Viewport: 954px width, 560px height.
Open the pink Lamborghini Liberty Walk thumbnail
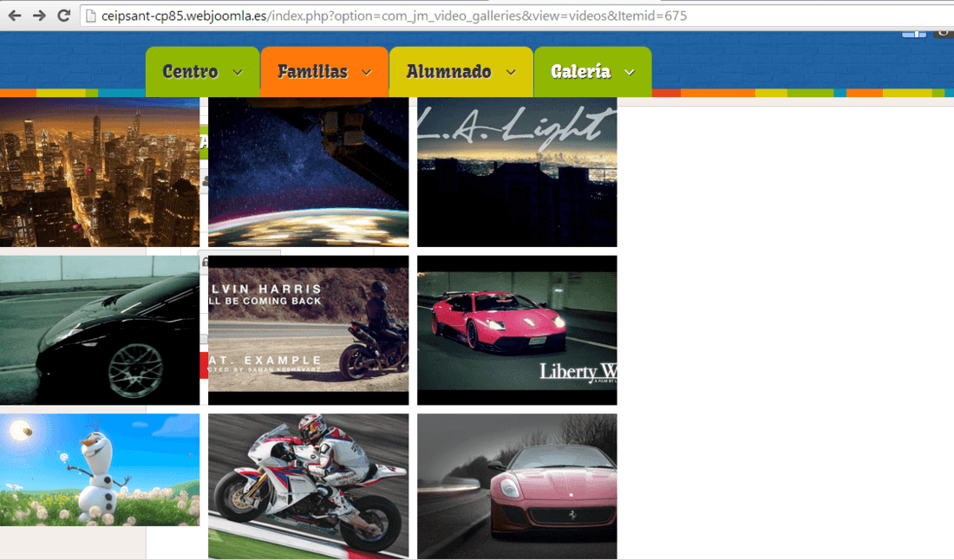[517, 330]
